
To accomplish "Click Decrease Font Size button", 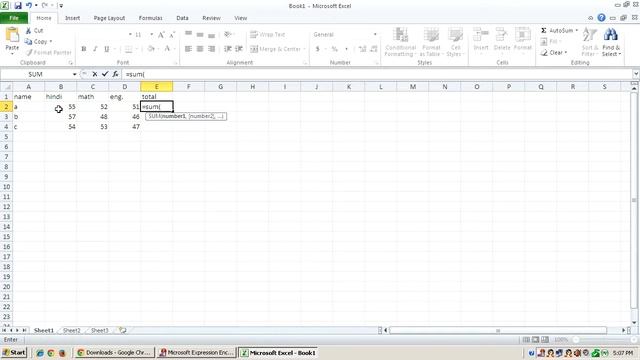I will pos(172,35).
